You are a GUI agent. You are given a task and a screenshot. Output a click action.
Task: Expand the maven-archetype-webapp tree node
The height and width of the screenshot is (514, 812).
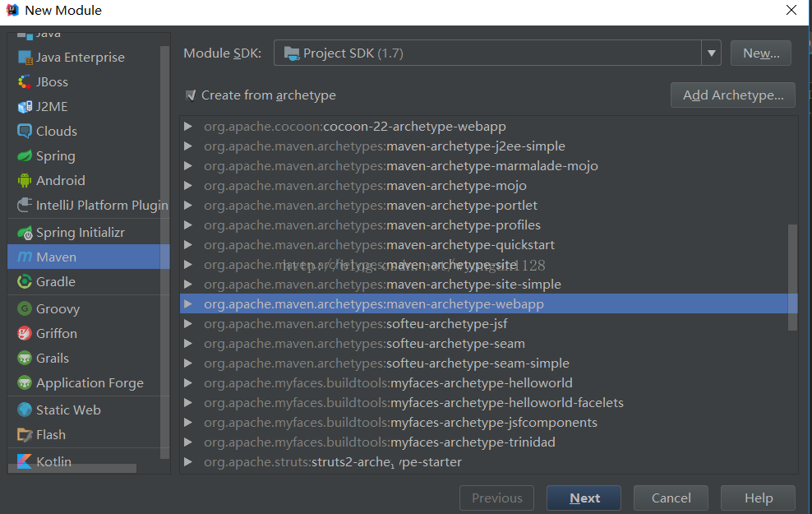188,304
